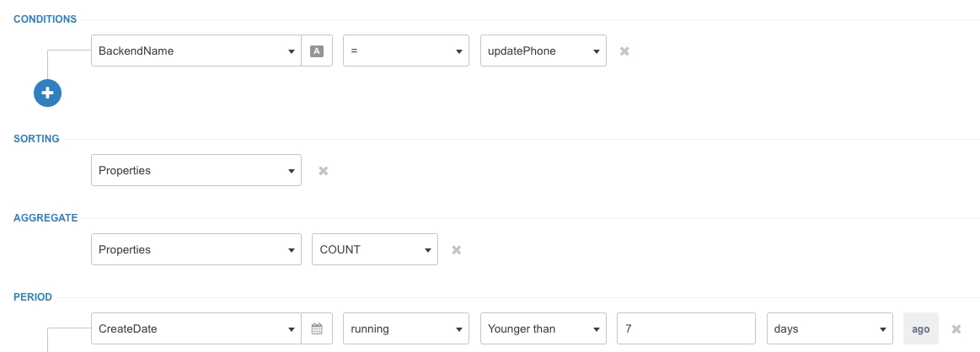
Task: Select the 'days' time unit dropdown
Action: tap(829, 329)
